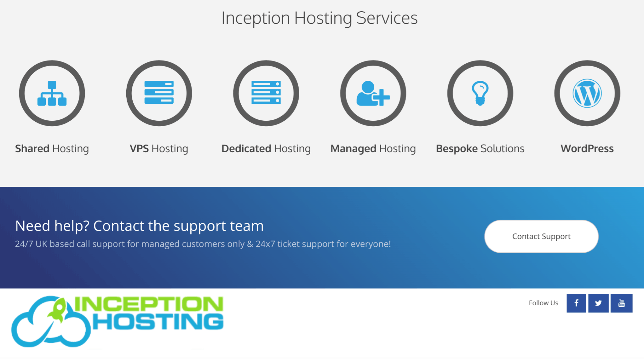
Task: Click the support team contact section
Action: [x=542, y=236]
